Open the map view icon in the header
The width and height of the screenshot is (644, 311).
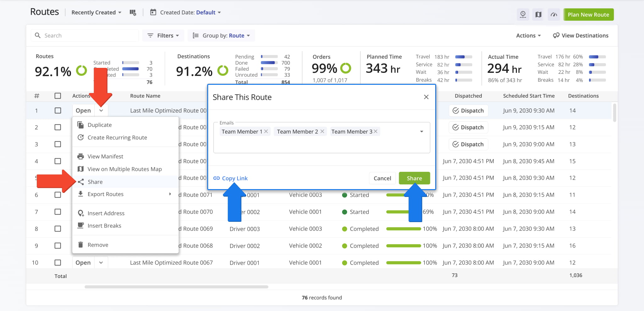coord(538,14)
